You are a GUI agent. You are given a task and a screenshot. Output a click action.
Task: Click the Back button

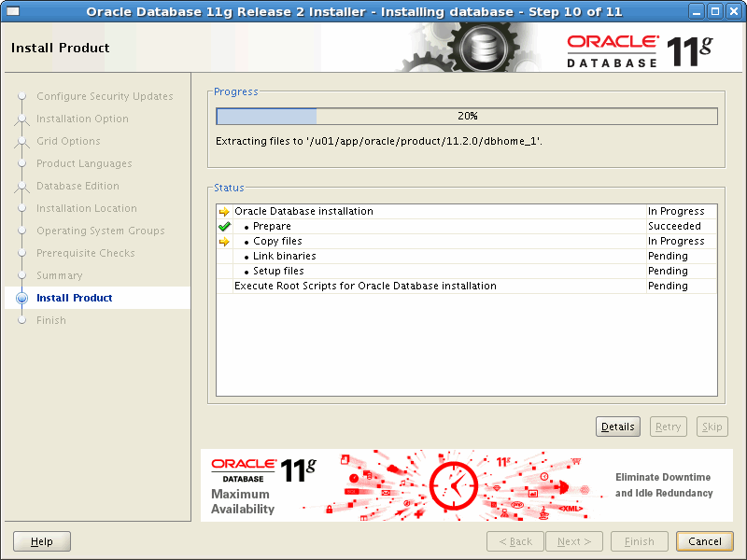[x=515, y=541]
